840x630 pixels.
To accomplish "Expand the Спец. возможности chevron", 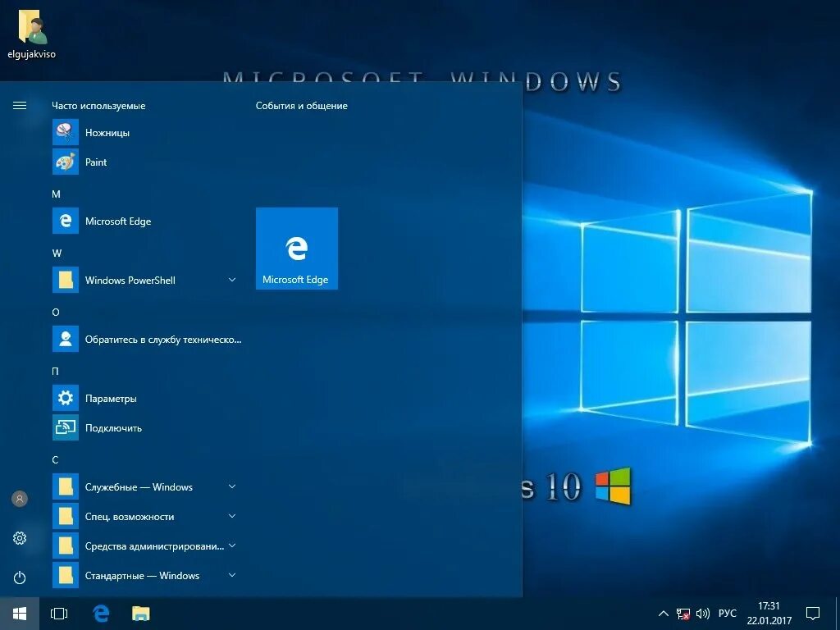I will click(232, 517).
